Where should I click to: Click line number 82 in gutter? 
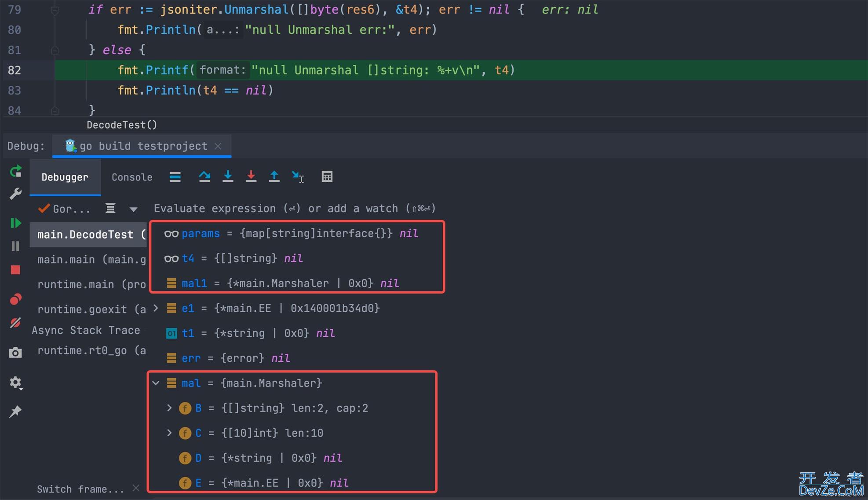click(x=15, y=70)
